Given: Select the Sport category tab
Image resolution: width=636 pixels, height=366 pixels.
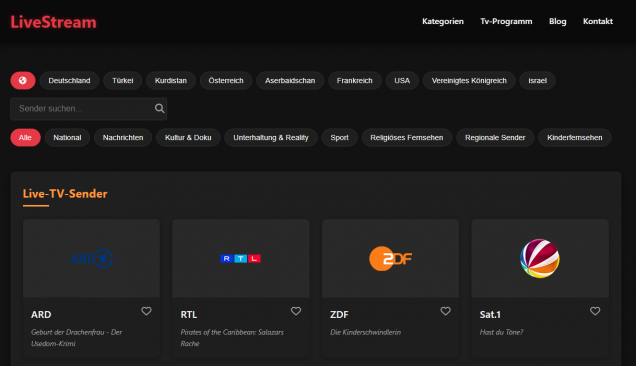Looking at the screenshot, I should click(x=339, y=138).
